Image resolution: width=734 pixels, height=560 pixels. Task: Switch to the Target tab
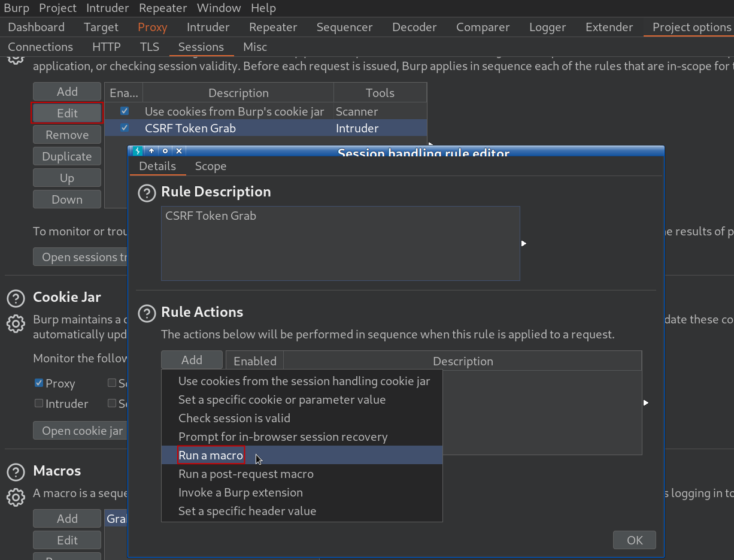point(101,27)
